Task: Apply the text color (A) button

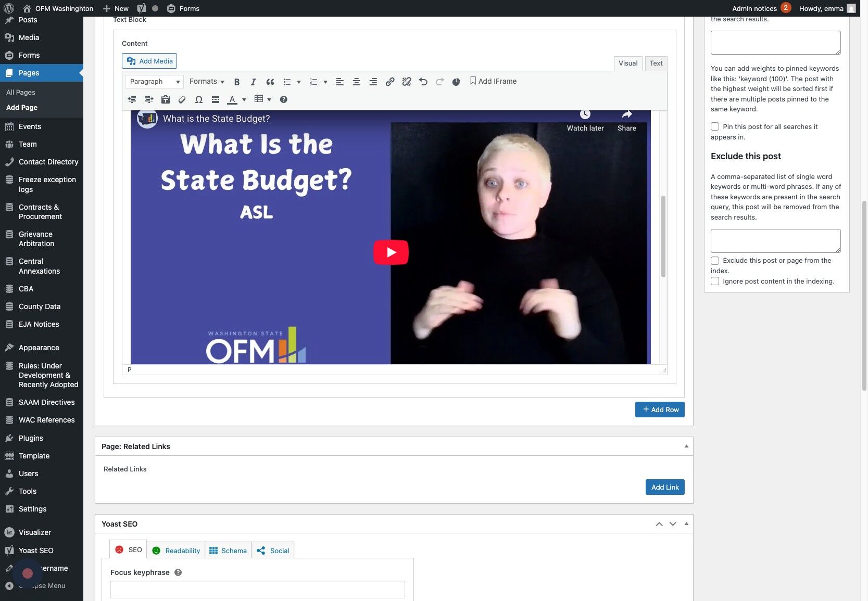Action: pos(232,99)
